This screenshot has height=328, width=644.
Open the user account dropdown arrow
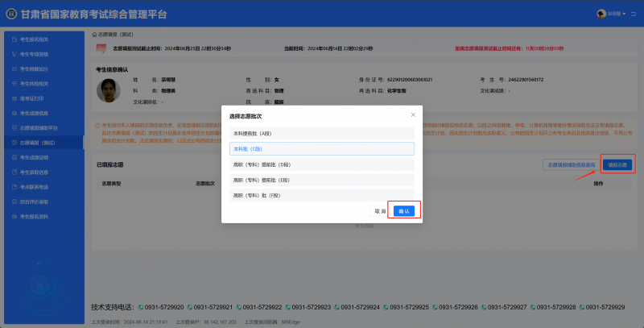(624, 14)
